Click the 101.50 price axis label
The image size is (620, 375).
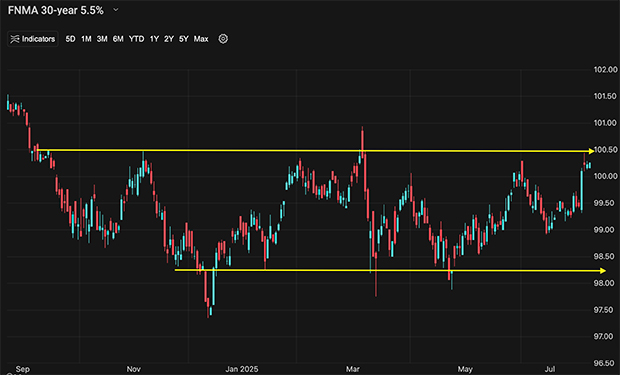[x=605, y=96]
